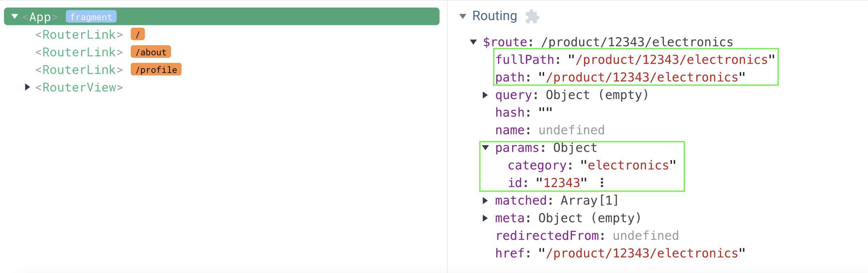Expand the query object
The width and height of the screenshot is (868, 273).
point(485,95)
